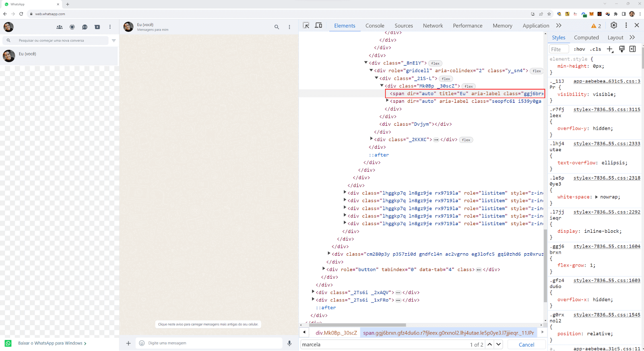Activate the DevTools inspect element picker

click(306, 25)
